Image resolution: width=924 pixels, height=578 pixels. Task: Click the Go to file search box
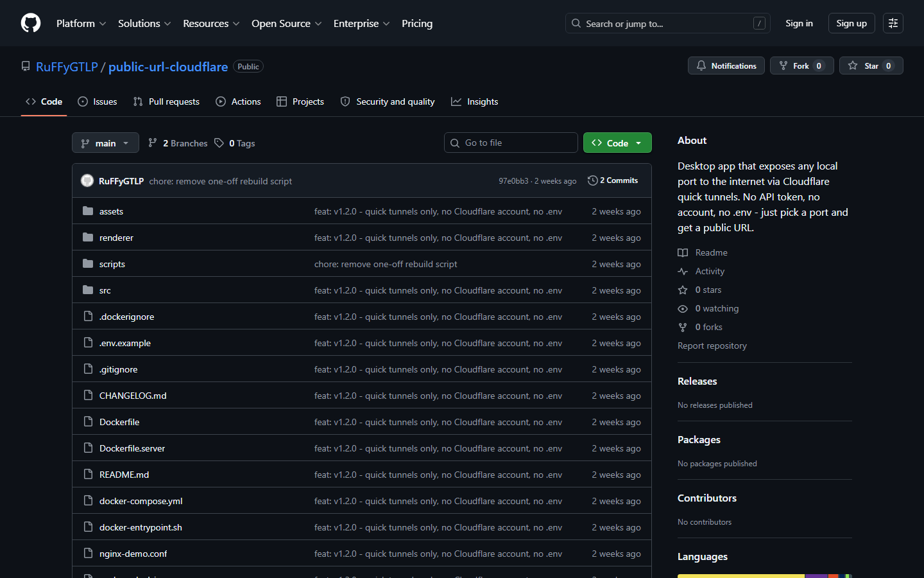(x=511, y=143)
